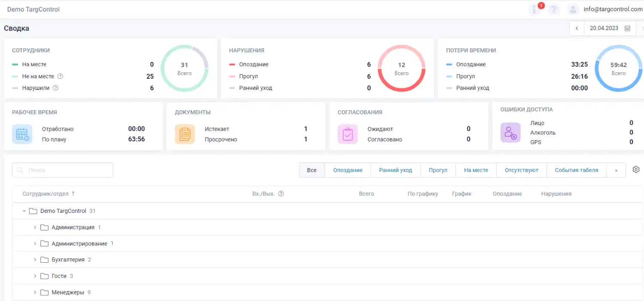644x301 pixels.
Task: Click the Ожидают approvals row
Action: tap(419, 129)
